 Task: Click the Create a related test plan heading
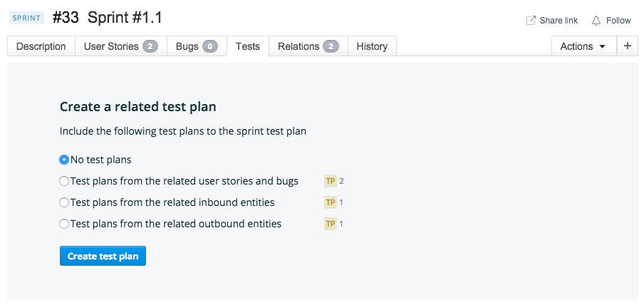click(x=138, y=107)
